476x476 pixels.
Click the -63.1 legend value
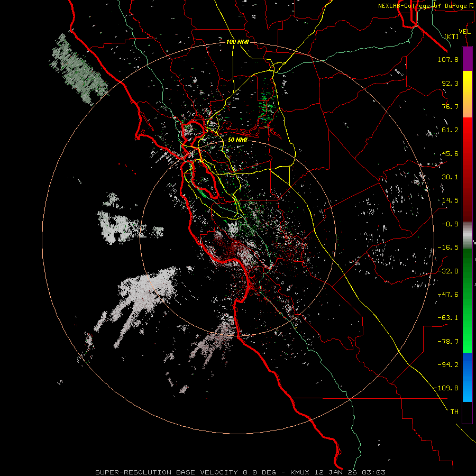(448, 318)
